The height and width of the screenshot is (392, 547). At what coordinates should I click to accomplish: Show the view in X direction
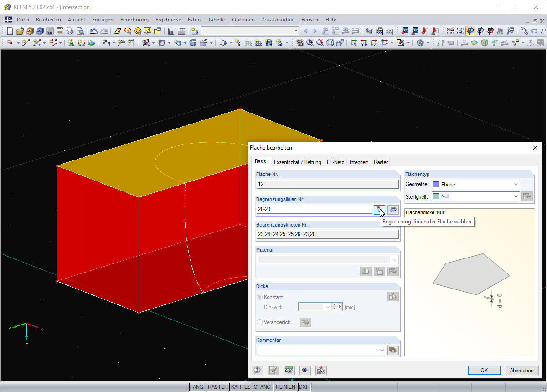point(353,43)
